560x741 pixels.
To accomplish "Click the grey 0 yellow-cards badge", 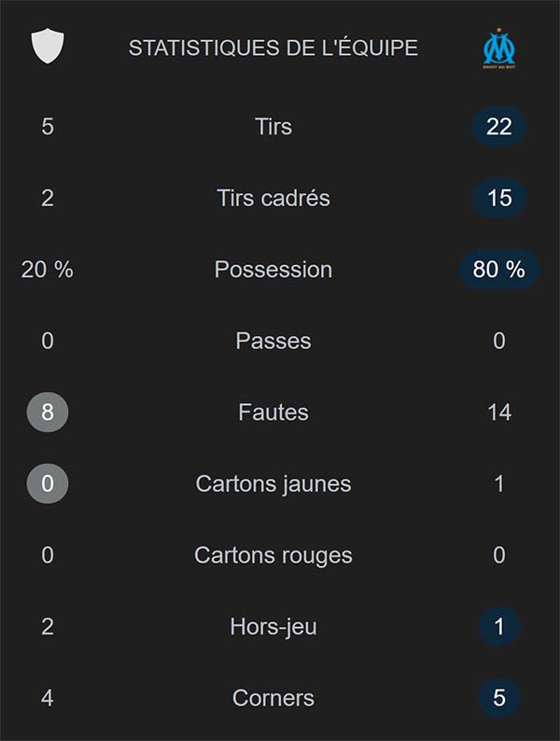I will point(48,483).
